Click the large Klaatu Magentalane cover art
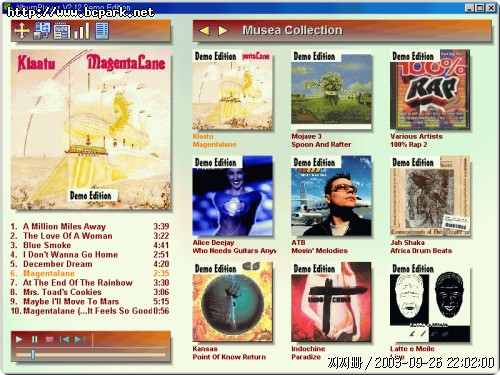 click(x=91, y=130)
